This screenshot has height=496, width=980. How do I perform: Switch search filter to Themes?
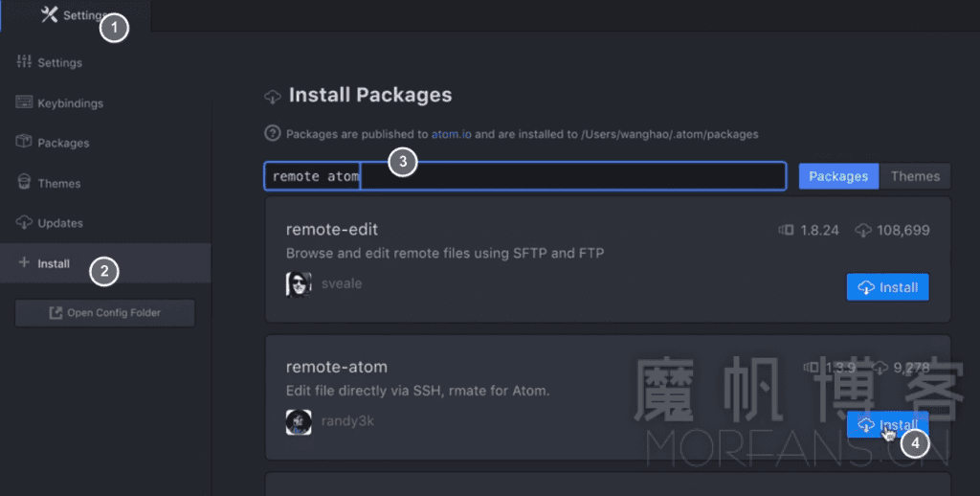pos(915,176)
